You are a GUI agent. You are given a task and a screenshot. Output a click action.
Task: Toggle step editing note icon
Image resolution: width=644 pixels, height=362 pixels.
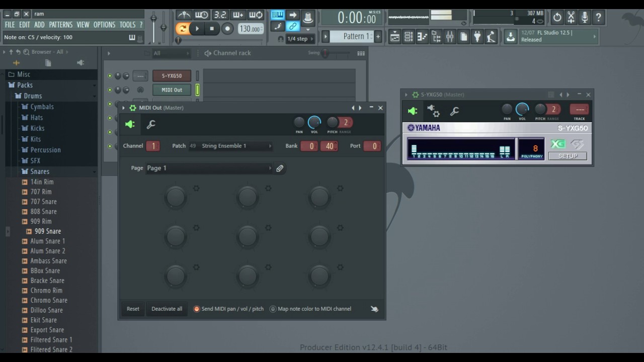point(277,26)
